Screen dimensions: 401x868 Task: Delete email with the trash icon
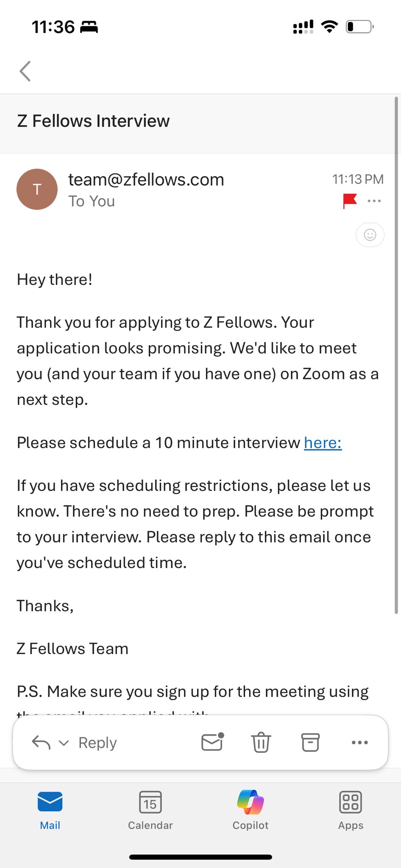pos(261,742)
